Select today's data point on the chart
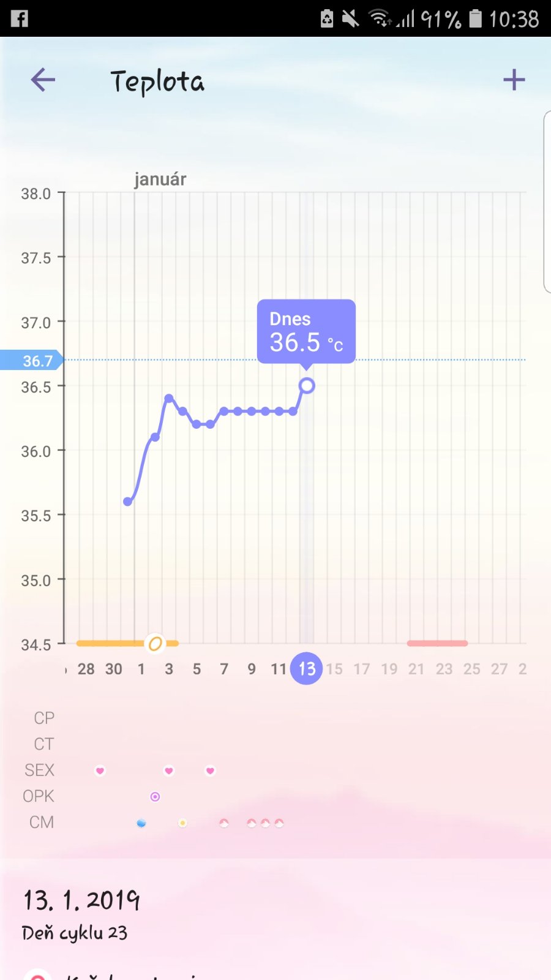This screenshot has height=980, width=551. coord(307,385)
